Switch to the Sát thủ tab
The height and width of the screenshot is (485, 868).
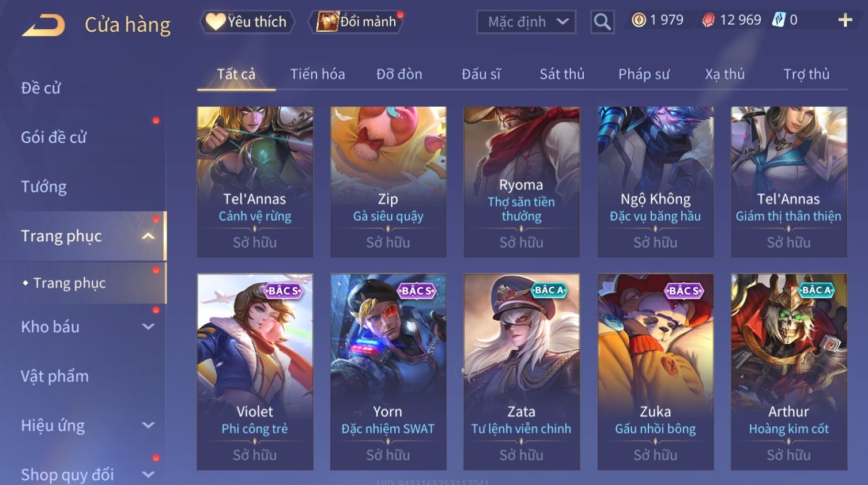point(562,74)
